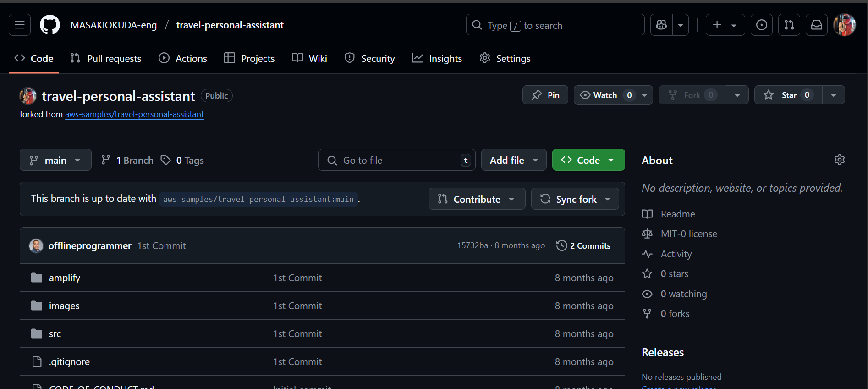Open the latest 1st Commit message
The width and height of the screenshot is (868, 389).
coord(162,246)
